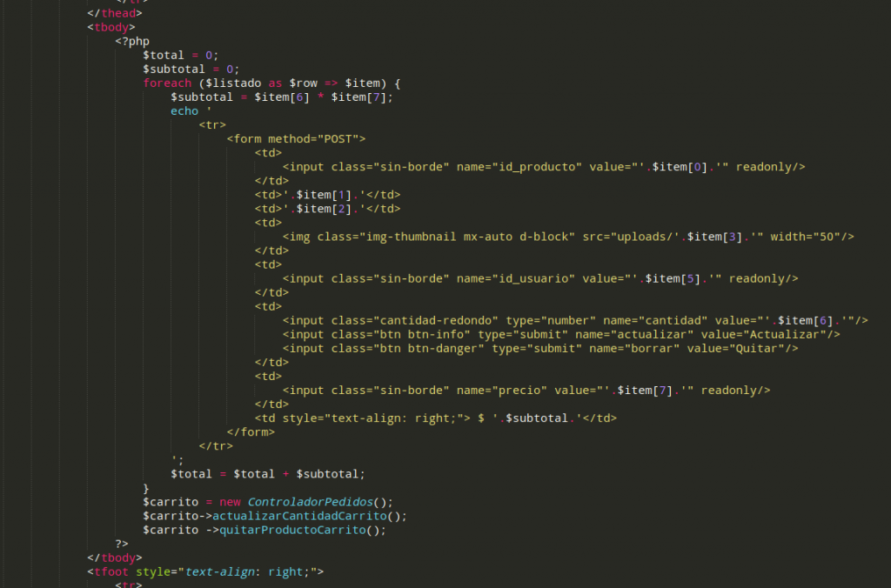Click the echo keyword

pos(184,110)
